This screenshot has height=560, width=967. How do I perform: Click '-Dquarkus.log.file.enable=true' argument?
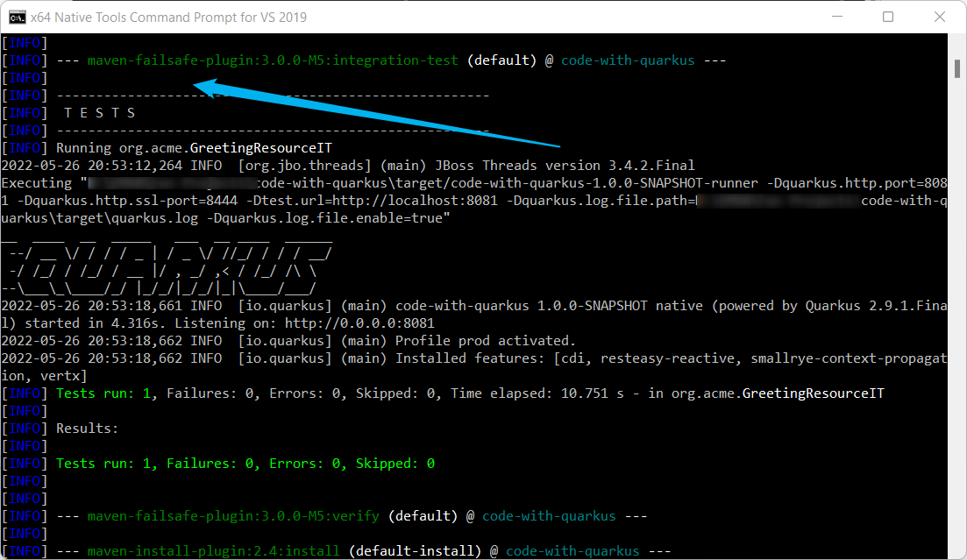coord(325,218)
